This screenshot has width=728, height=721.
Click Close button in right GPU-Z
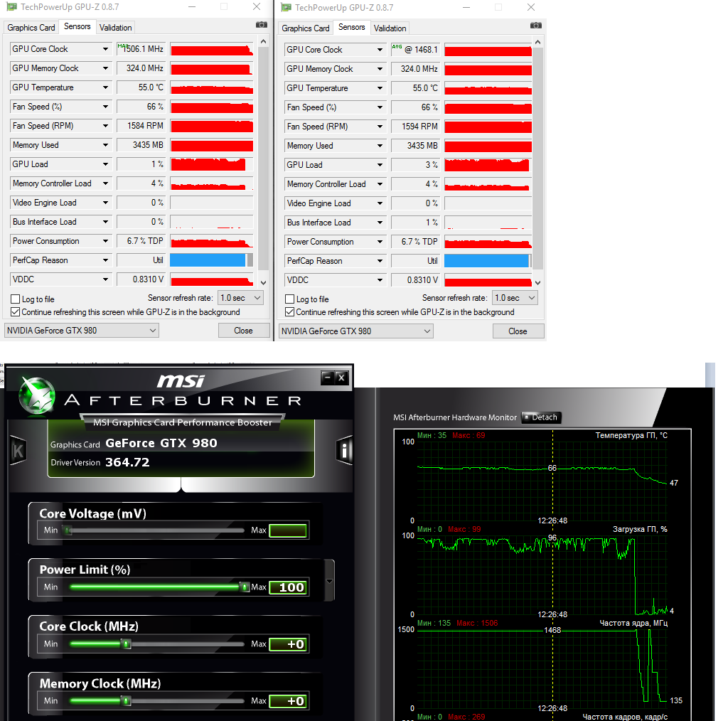518,331
